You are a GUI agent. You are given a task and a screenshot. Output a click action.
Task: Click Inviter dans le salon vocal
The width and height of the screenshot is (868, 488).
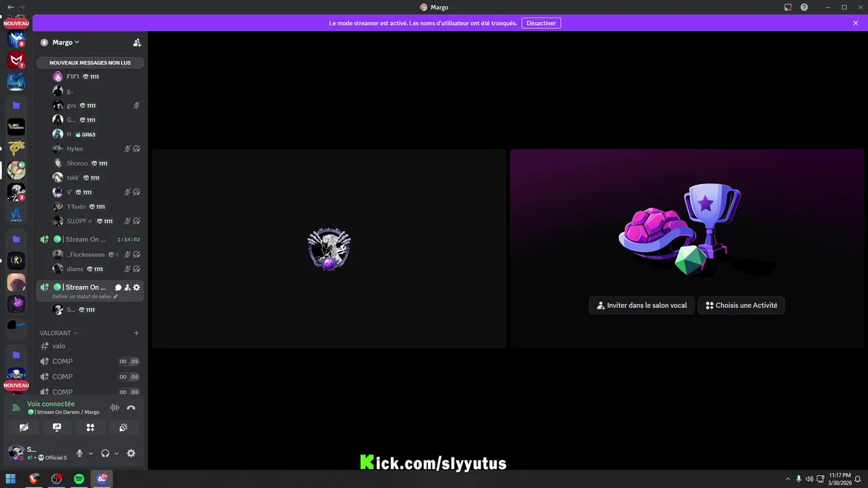pos(642,306)
